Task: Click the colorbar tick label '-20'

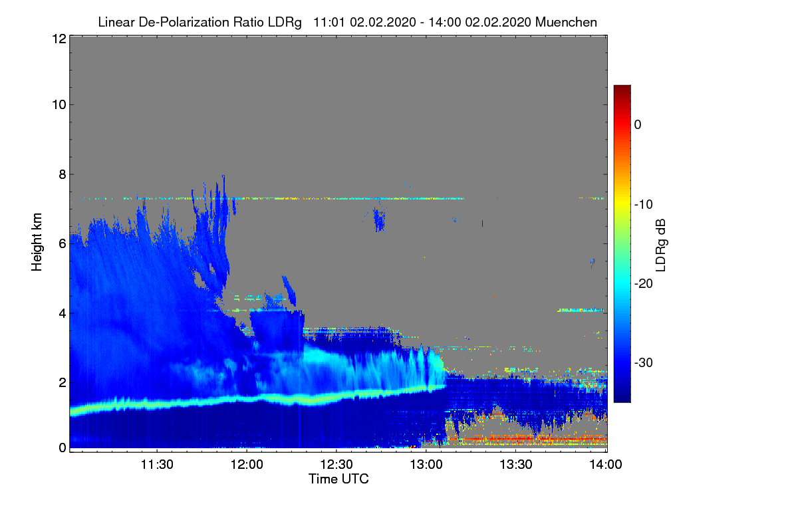Action: [x=644, y=283]
